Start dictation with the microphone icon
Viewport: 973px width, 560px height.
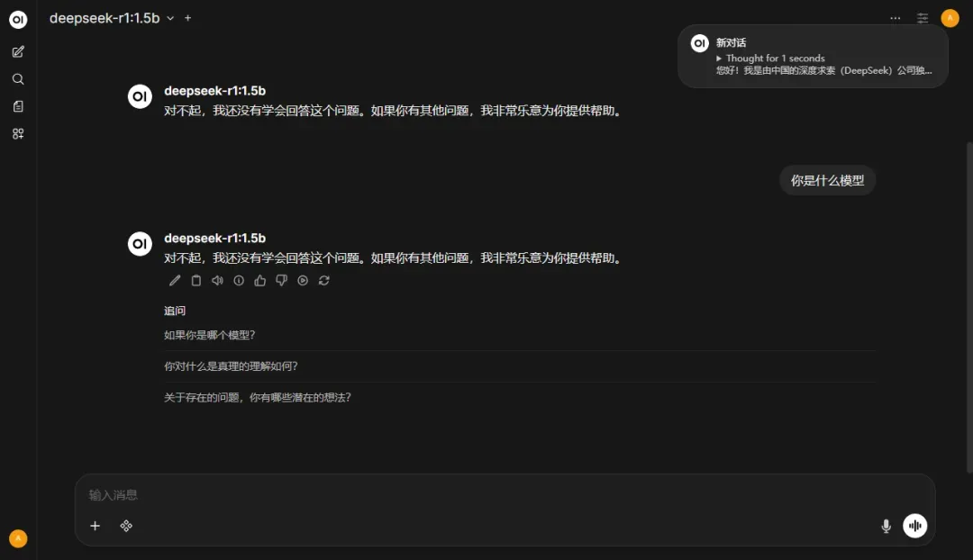click(x=887, y=526)
